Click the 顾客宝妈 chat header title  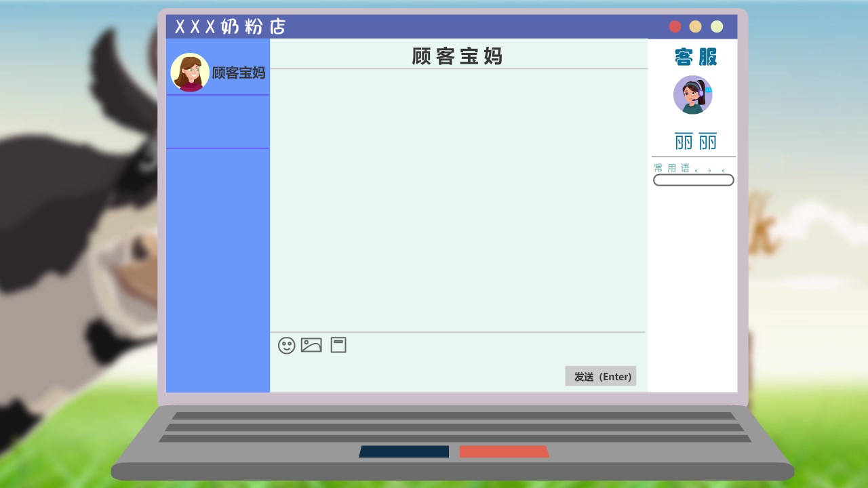[x=457, y=56]
